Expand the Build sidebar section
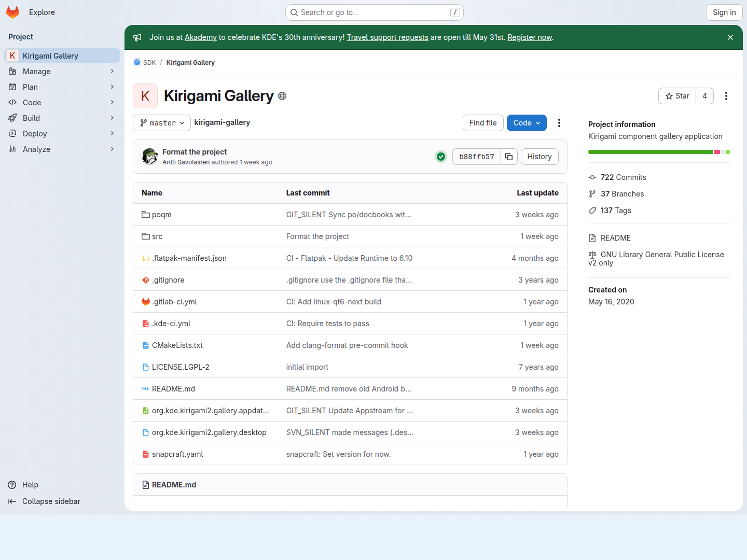This screenshot has height=560, width=747. point(62,118)
